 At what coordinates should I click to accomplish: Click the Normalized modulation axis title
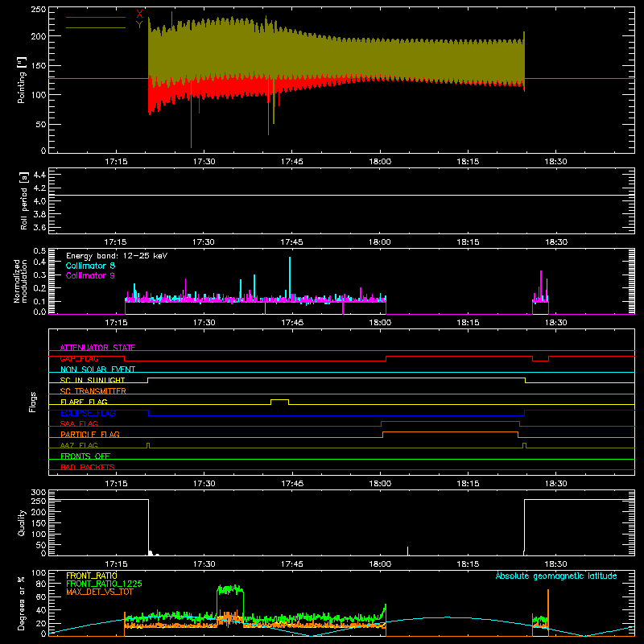[21, 281]
